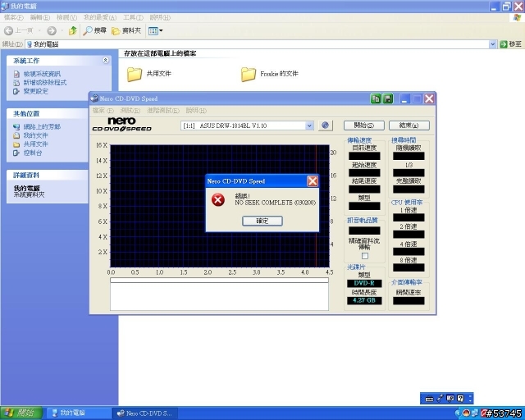Open the 測試 menu in Nero CD-DVD Speed
Viewport: 525px width, 420px height.
tap(130, 111)
